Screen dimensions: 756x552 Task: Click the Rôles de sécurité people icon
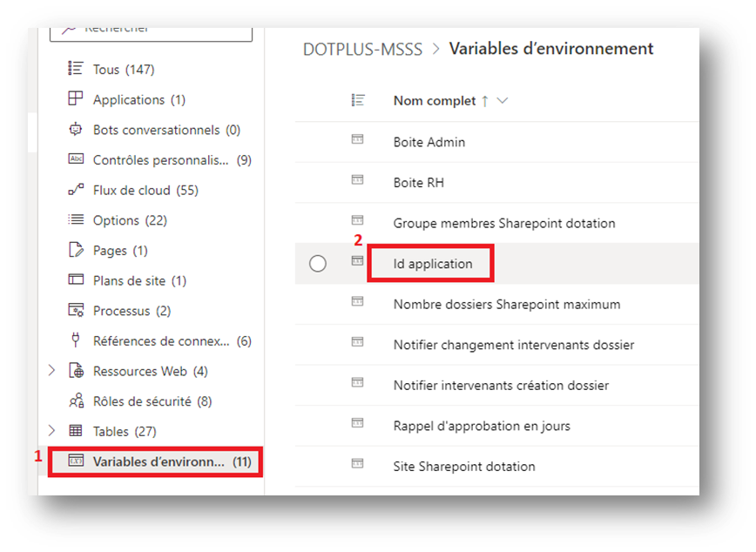76,401
